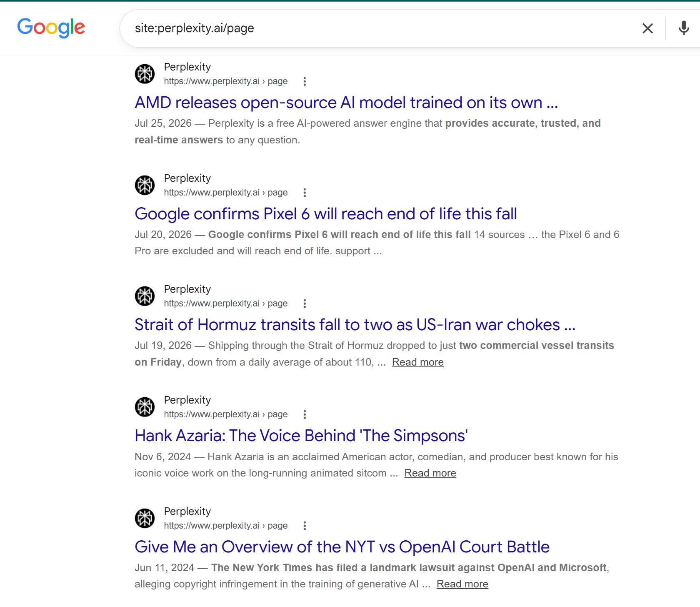Click the Perplexity favicon beside the Pixel 6 result
Viewport: 700px width, 607px height.
pos(145,185)
